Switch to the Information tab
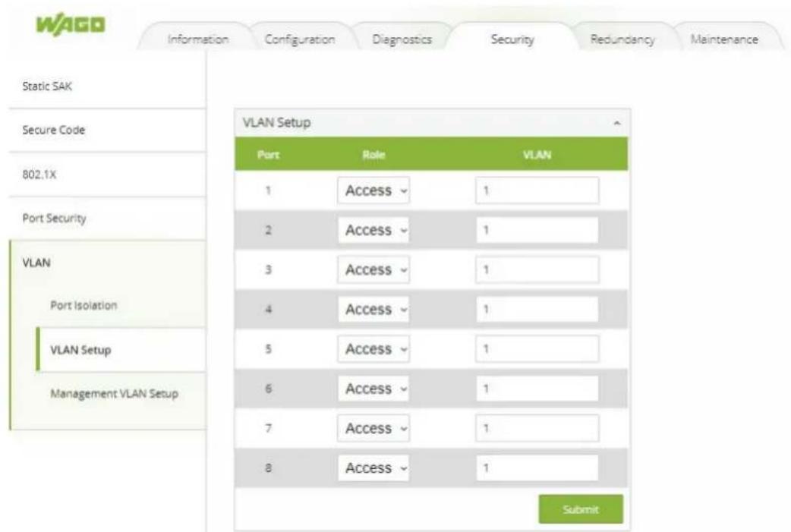This screenshot has width=791, height=532. [x=197, y=39]
